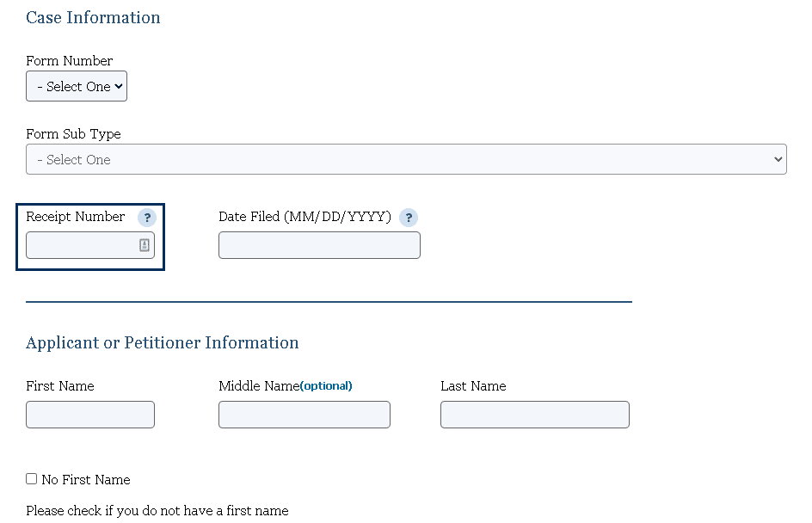Click the "Middle Name" field label
The height and width of the screenshot is (523, 812).
[x=259, y=386]
